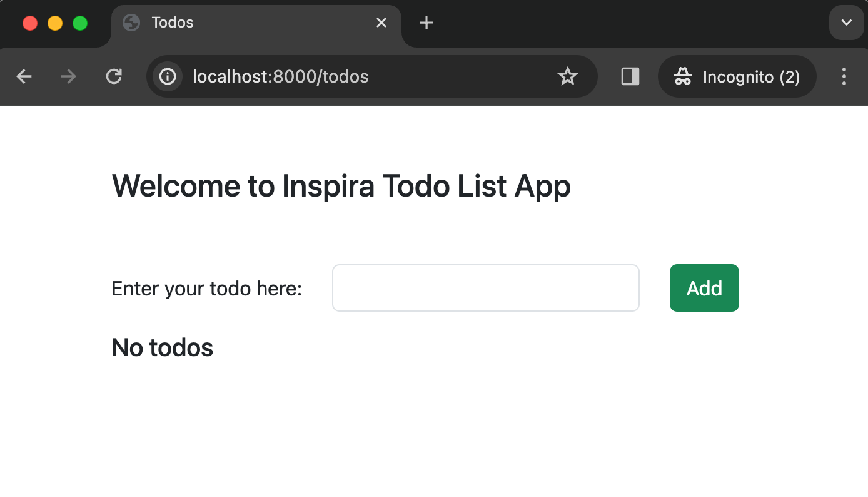868x497 pixels.
Task: Bookmark this page with the star icon
Action: point(567,76)
